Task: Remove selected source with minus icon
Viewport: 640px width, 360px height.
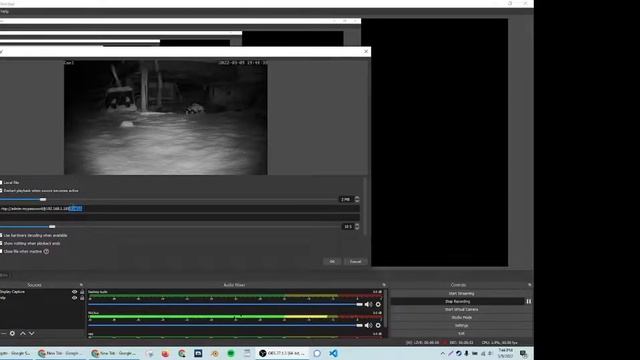Action: click(4, 333)
